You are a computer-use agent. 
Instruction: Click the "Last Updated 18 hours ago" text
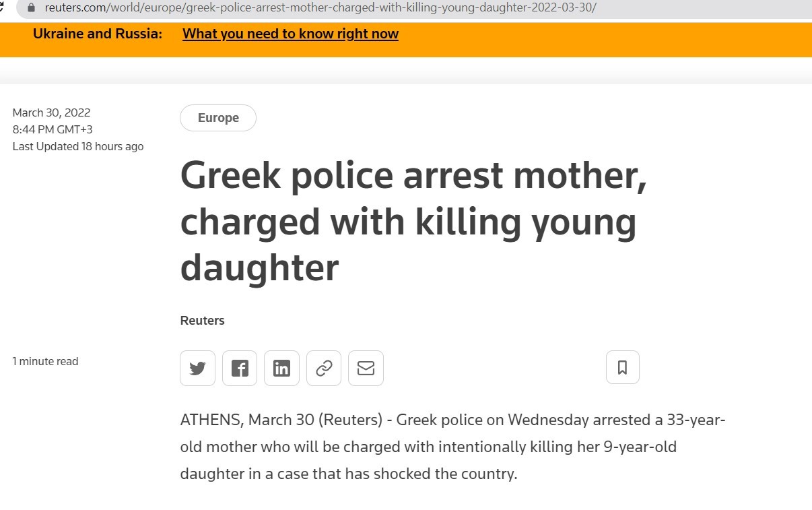point(77,146)
